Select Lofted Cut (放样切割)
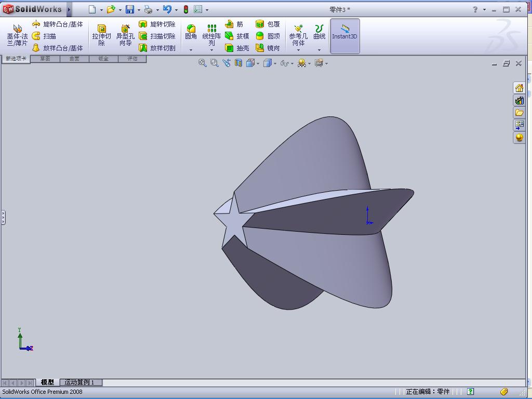Viewport: 532px width, 399px height. tap(157, 48)
